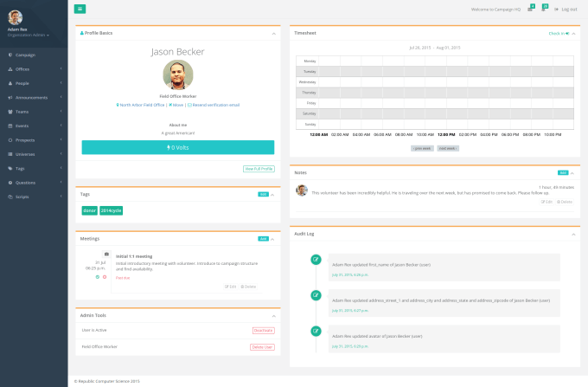
Task: Delete the Initial 1:1 meeting
Action: (x=248, y=287)
